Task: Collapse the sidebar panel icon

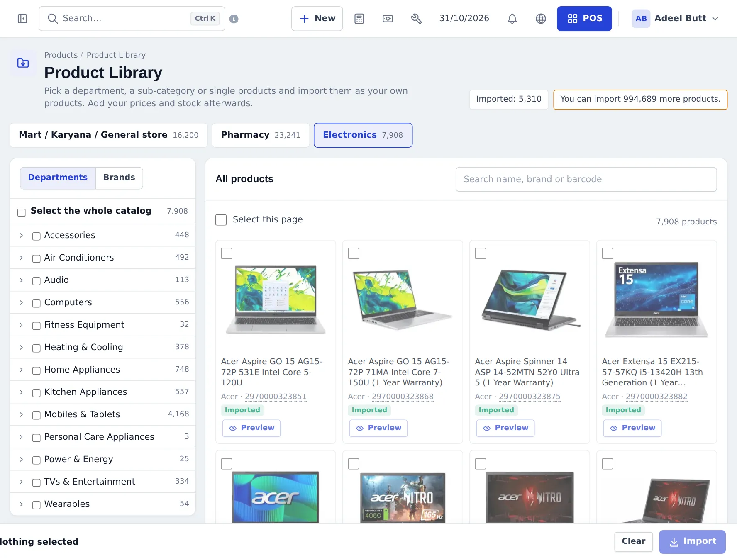Action: (x=22, y=19)
